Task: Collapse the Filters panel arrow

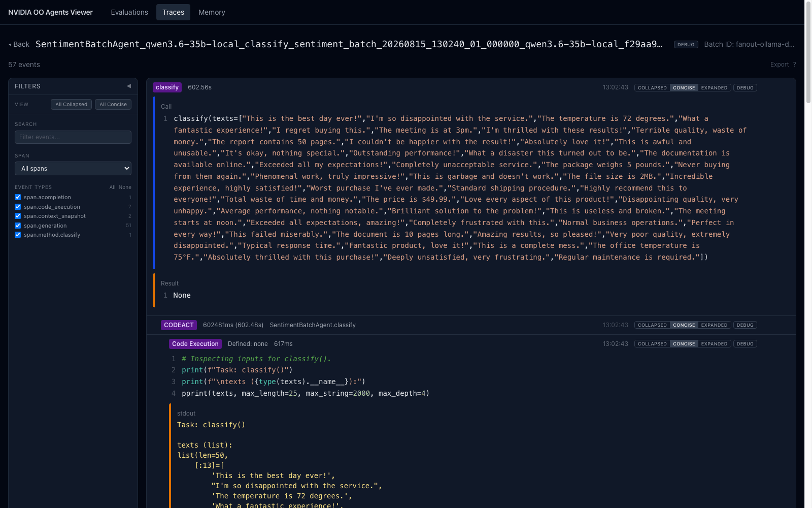Action: click(129, 86)
